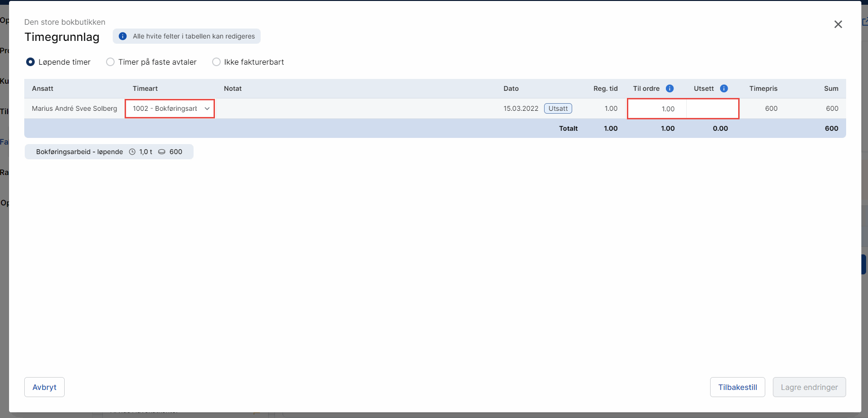Click the Totalt label in summary row
868x418 pixels.
pyautogui.click(x=568, y=128)
